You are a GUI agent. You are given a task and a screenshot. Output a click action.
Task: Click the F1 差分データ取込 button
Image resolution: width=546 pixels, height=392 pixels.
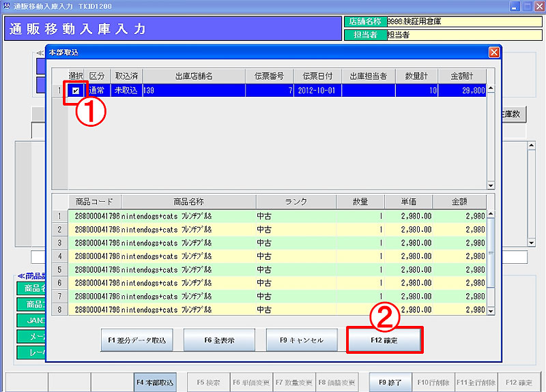[x=136, y=340]
